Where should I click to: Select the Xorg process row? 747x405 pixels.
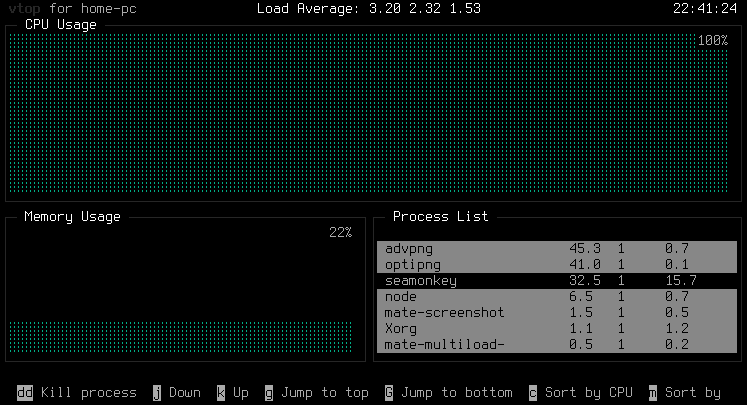557,329
